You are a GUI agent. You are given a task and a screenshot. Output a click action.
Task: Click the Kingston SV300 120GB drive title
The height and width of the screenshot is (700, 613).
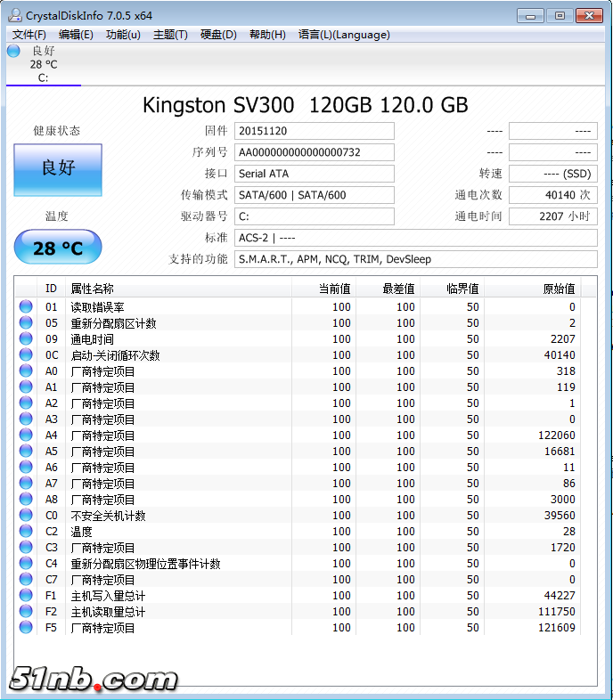tap(306, 105)
